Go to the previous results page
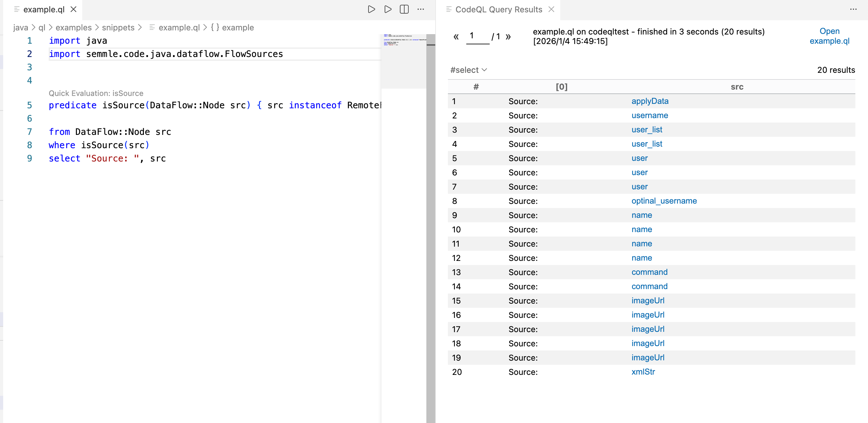The height and width of the screenshot is (423, 868). pyautogui.click(x=456, y=36)
